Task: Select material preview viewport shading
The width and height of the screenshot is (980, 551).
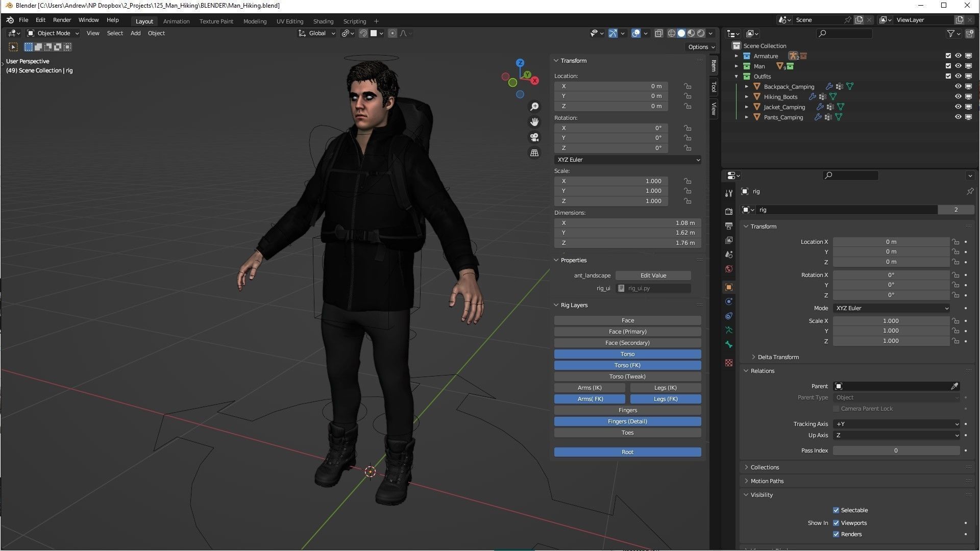Action: (x=691, y=33)
